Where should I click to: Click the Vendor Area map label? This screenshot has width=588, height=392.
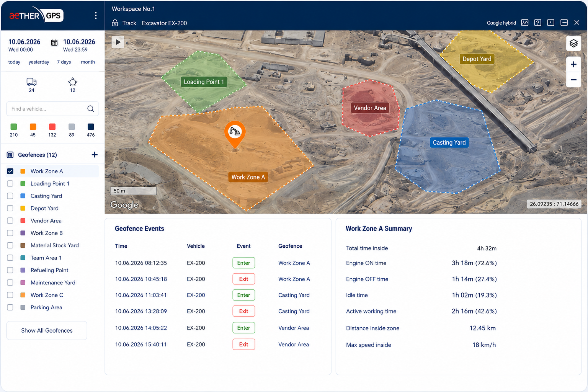click(370, 108)
